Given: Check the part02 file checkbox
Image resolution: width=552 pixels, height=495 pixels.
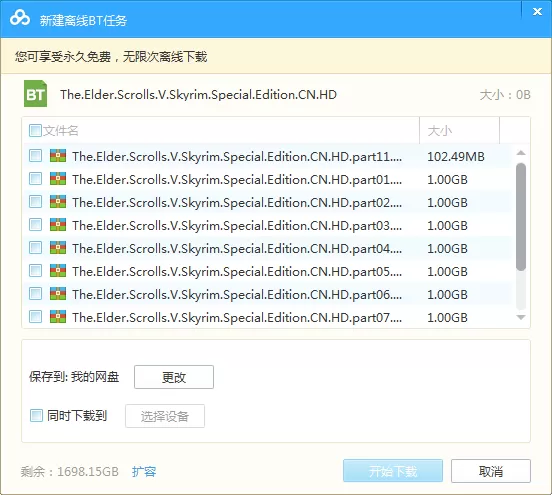Looking at the screenshot, I should [35, 202].
